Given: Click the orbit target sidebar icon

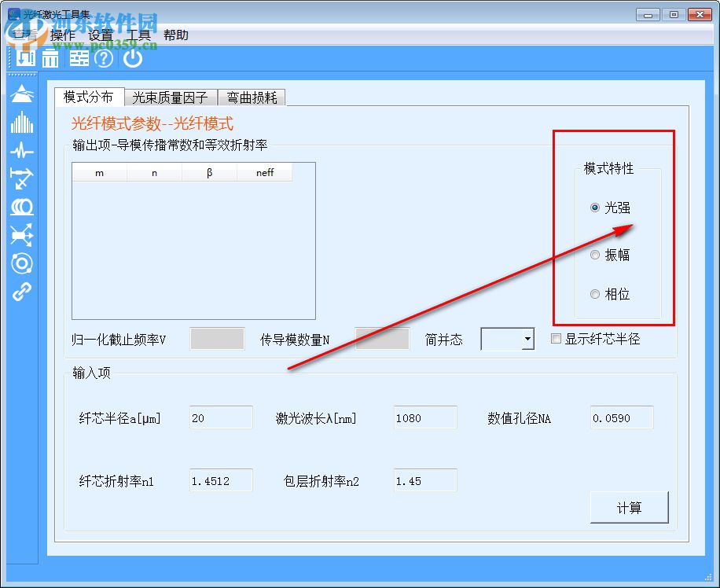Looking at the screenshot, I should [21, 264].
